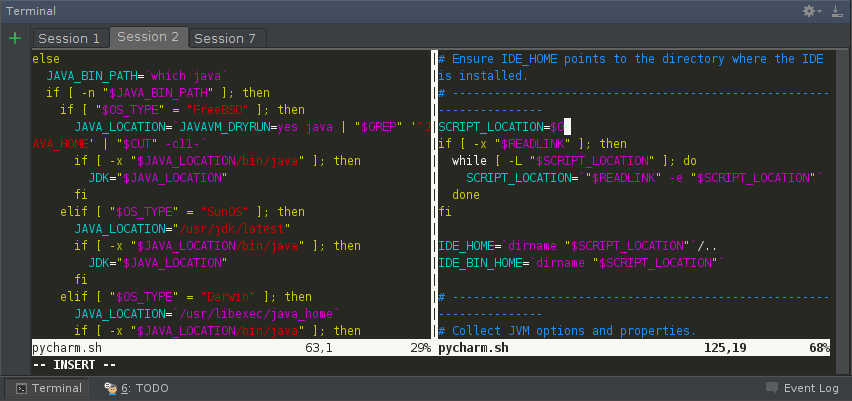The image size is (852, 401).
Task: Click the "SunOS" string
Action: point(222,211)
